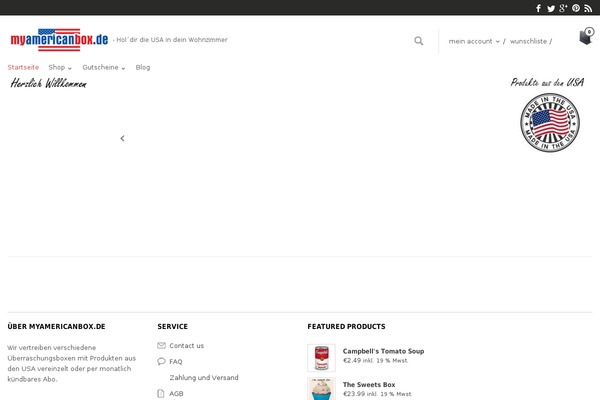Expand the Shop menu dropdown
The height and width of the screenshot is (400, 600).
tap(60, 67)
